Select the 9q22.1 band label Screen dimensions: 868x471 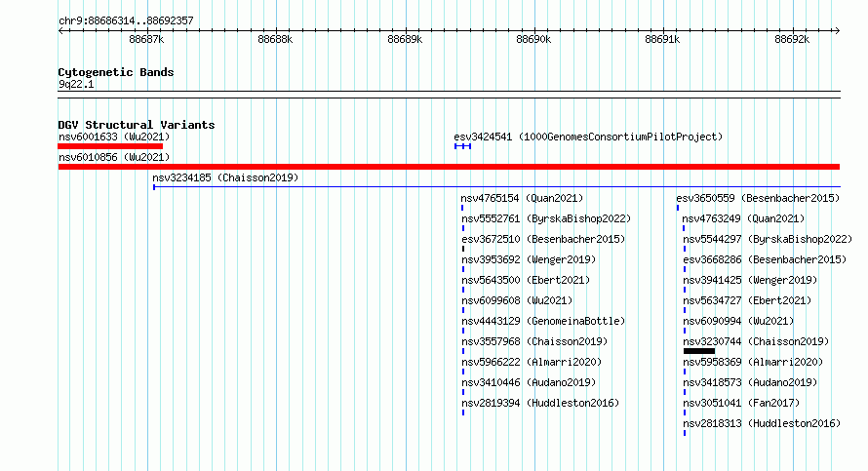click(76, 84)
